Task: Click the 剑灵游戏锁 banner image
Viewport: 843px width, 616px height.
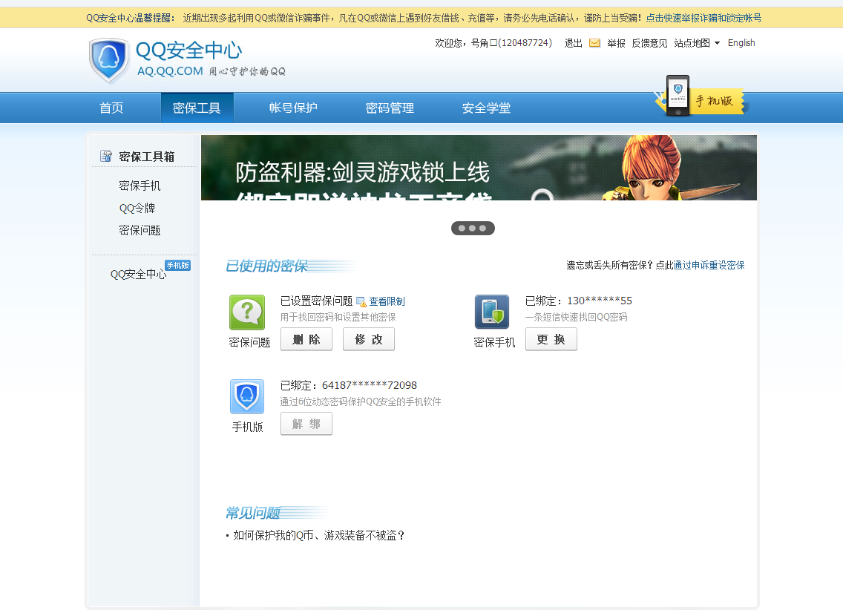Action: [479, 168]
